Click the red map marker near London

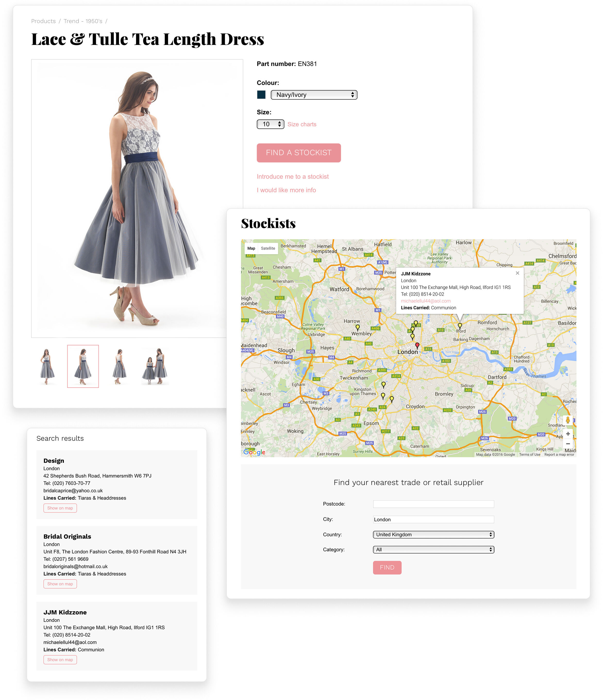click(x=417, y=345)
